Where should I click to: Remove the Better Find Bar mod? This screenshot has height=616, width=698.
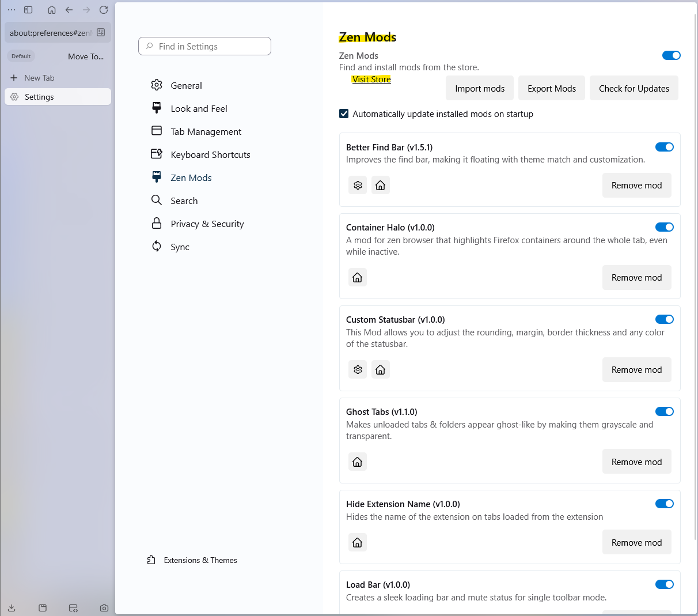[637, 185]
